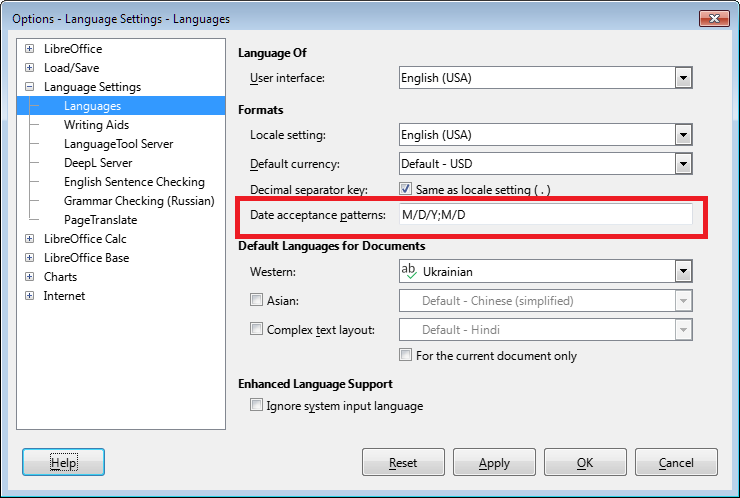This screenshot has width=740, height=498.
Task: Expand the Load/Save tree node
Action: click(x=29, y=68)
